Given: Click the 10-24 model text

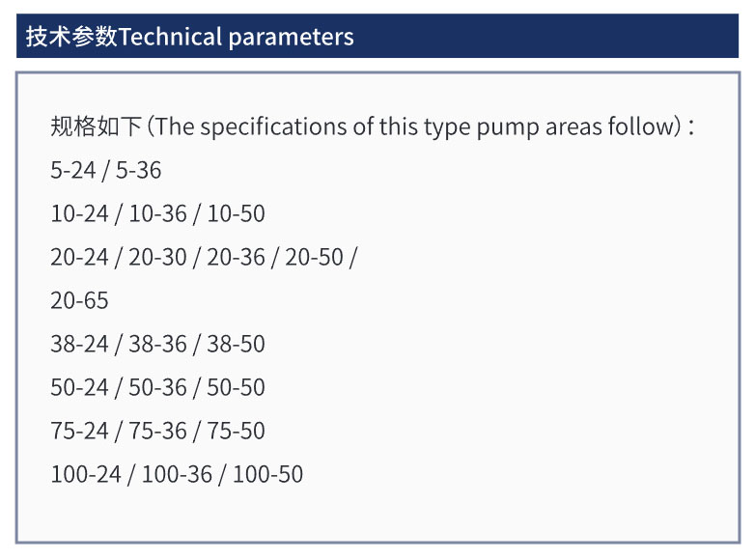Looking at the screenshot, I should point(79,214).
